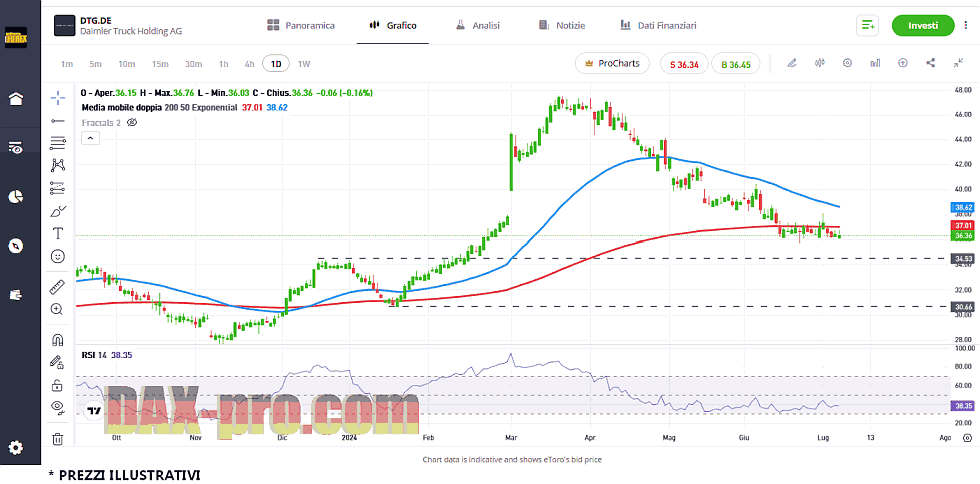
Task: Click the 34.53 dashed line price label
Action: point(960,258)
